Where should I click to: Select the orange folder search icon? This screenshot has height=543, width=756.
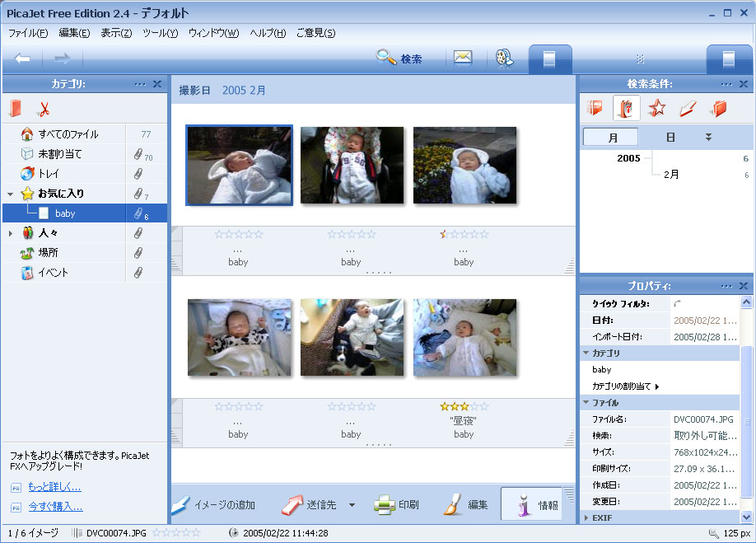point(718,109)
